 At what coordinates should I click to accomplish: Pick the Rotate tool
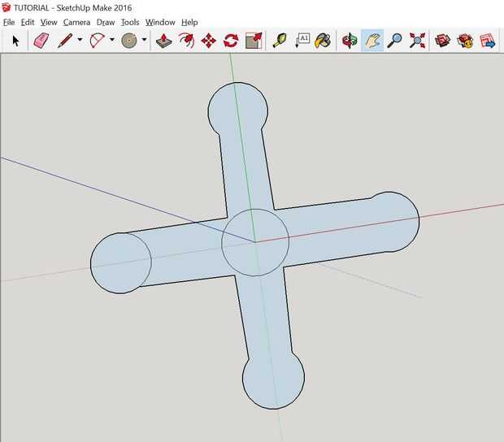[231, 41]
